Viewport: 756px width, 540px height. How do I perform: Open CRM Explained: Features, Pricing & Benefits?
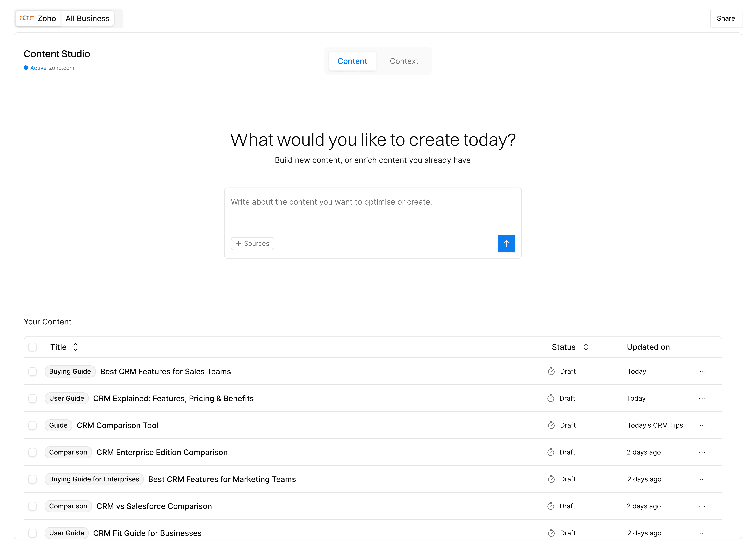click(x=173, y=398)
